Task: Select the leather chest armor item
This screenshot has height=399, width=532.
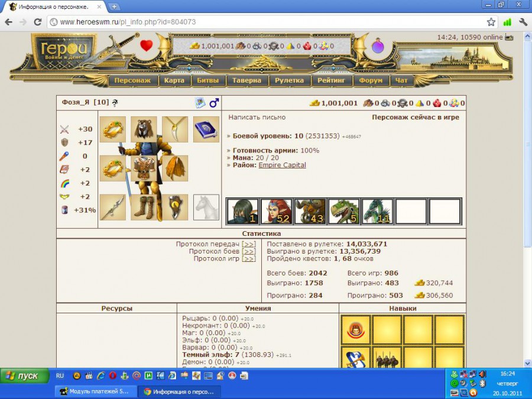Action: point(144,168)
